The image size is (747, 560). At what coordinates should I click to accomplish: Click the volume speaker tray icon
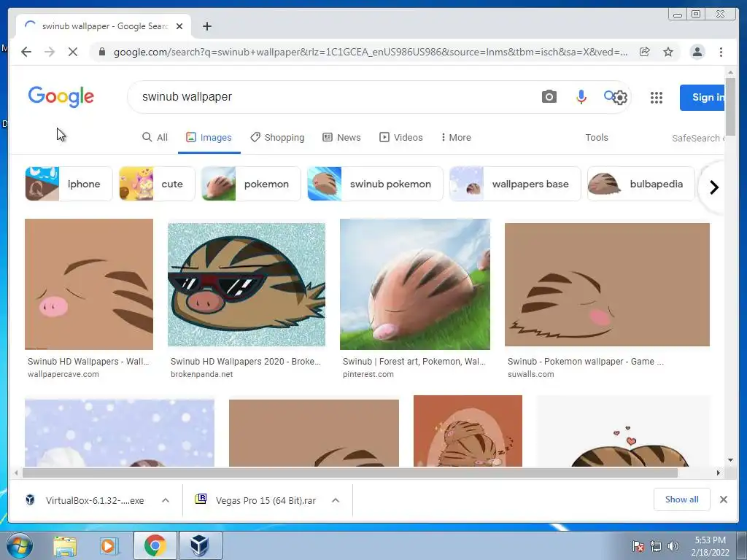(x=673, y=546)
